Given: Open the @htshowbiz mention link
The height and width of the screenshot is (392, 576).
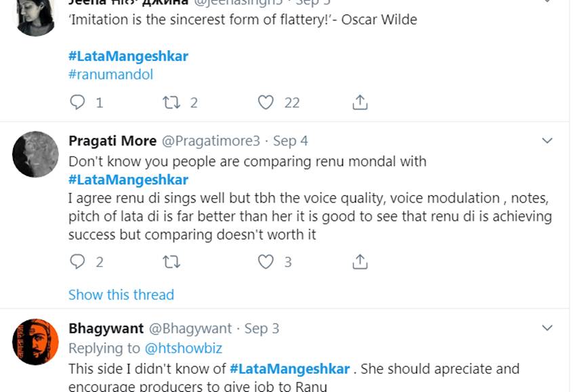Looking at the screenshot, I should tap(183, 349).
